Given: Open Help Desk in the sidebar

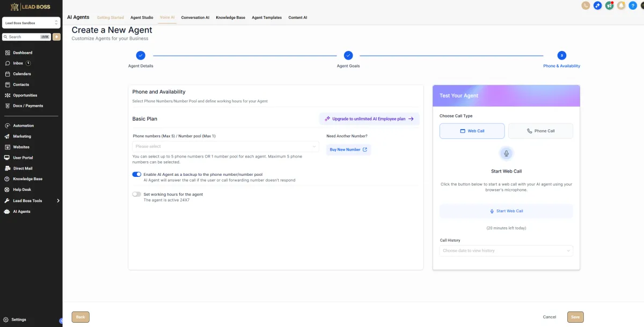Looking at the screenshot, I should pyautogui.click(x=22, y=190).
